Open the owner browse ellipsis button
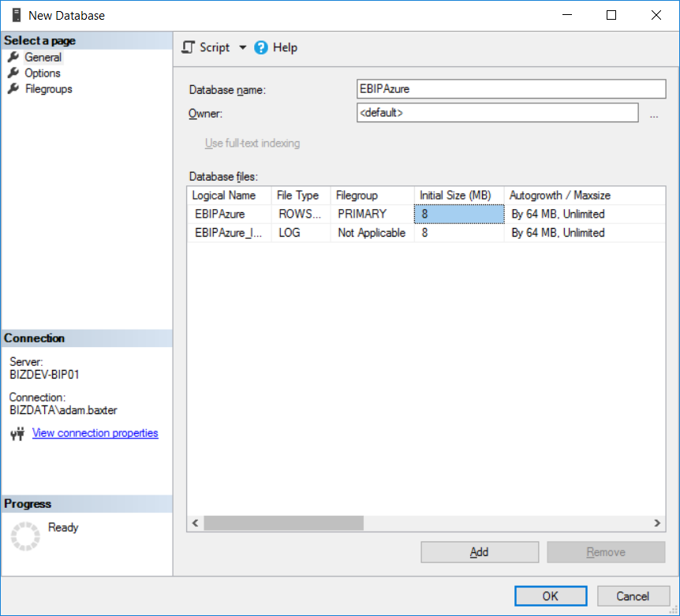Viewport: 680px width, 616px height. click(654, 115)
